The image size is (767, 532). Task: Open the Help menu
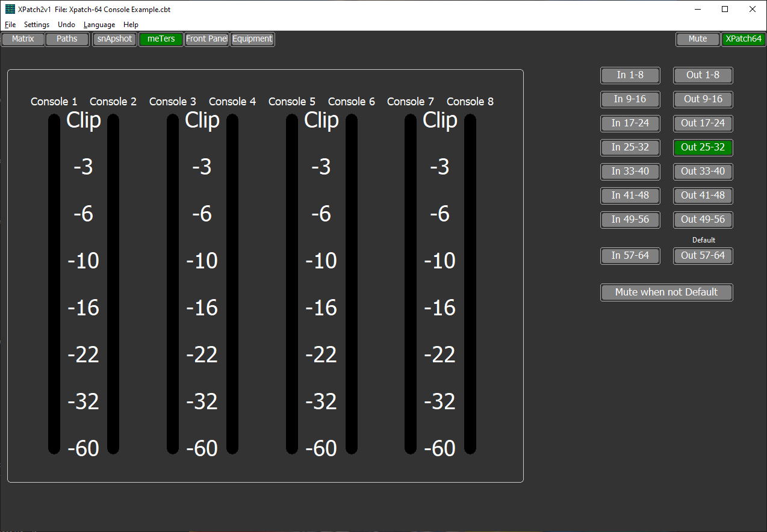[x=131, y=25]
